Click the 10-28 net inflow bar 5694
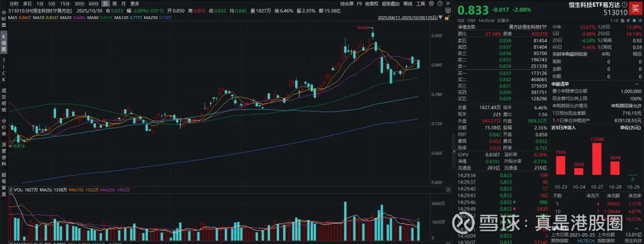This screenshot has width=644, height=244. coord(615,168)
